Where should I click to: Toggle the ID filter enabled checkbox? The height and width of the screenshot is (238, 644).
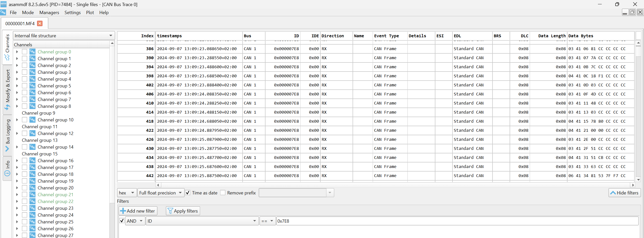122,221
